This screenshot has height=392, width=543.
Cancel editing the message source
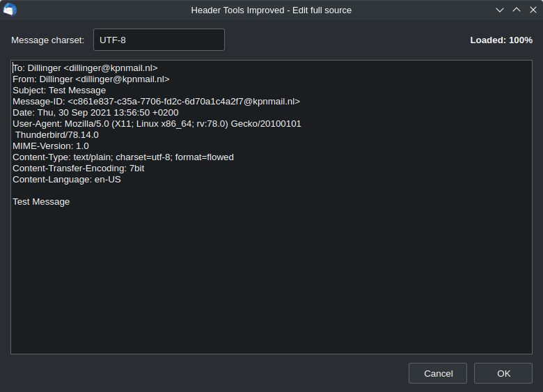(438, 373)
